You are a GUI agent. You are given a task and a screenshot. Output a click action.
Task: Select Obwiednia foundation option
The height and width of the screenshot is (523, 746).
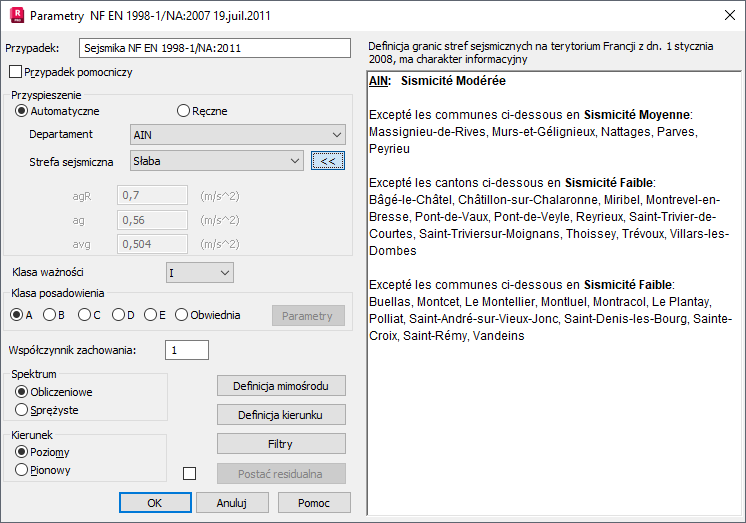click(181, 315)
